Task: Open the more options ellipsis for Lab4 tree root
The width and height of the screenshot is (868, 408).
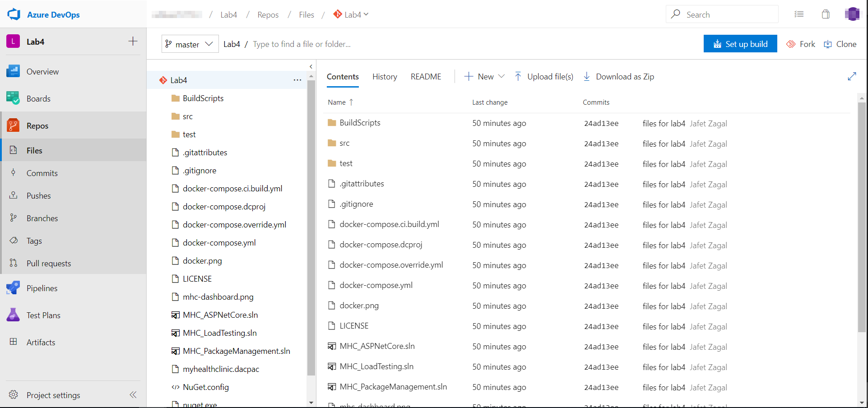Action: tap(297, 80)
